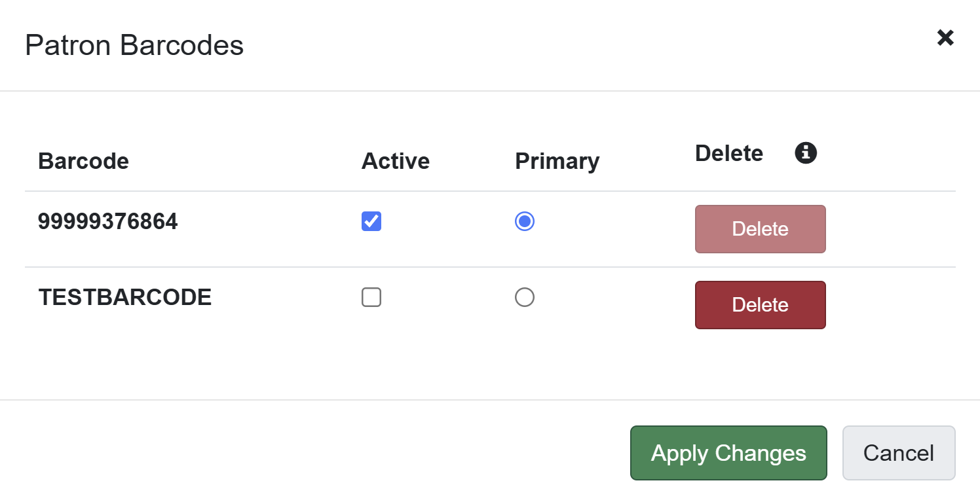Delete the TESTBARCODE barcode
980x504 pixels.
tap(760, 305)
